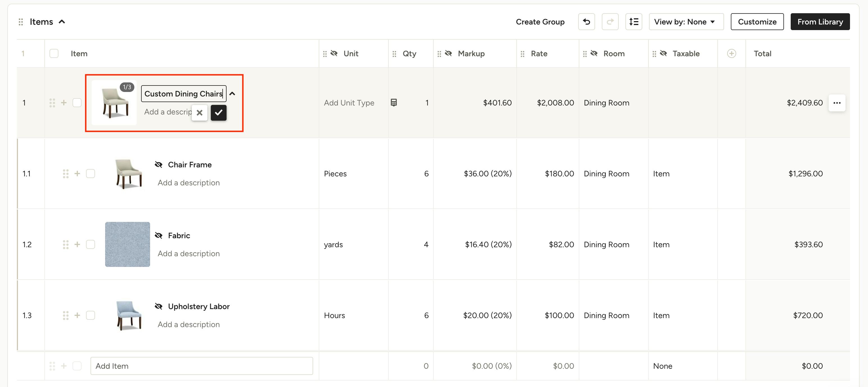Add a new column with plus circle
The width and height of the screenshot is (868, 387).
(731, 54)
